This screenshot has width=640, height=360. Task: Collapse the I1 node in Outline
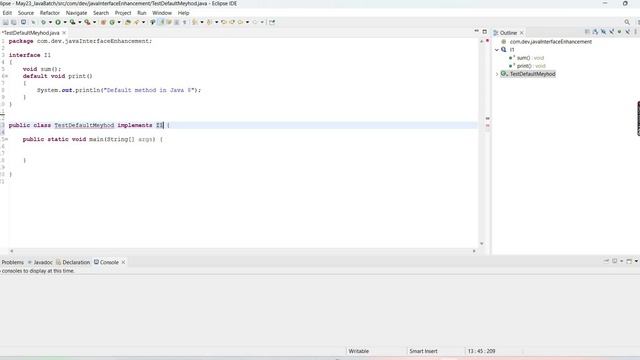pyautogui.click(x=497, y=50)
